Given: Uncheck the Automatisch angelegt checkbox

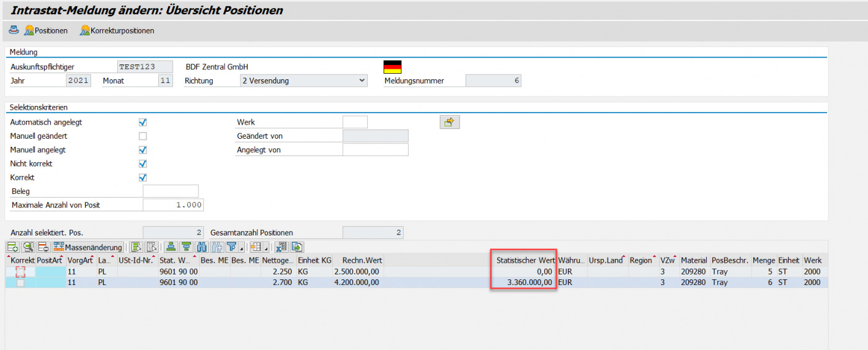Looking at the screenshot, I should pyautogui.click(x=143, y=123).
